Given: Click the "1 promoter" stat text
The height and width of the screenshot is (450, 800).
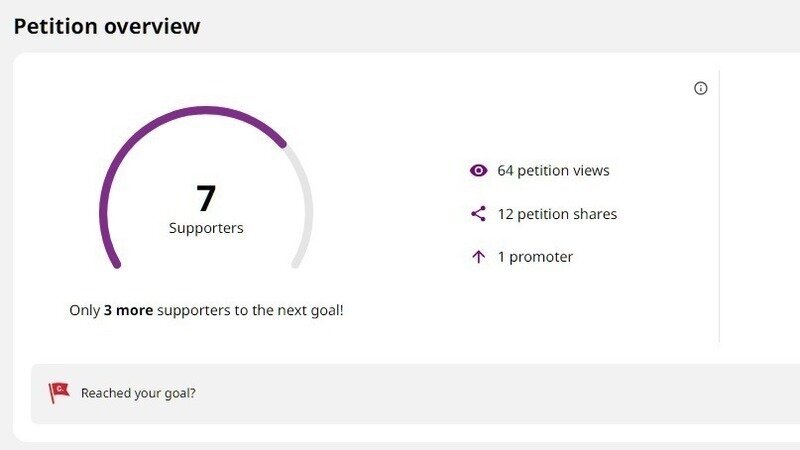Looking at the screenshot, I should 535,257.
